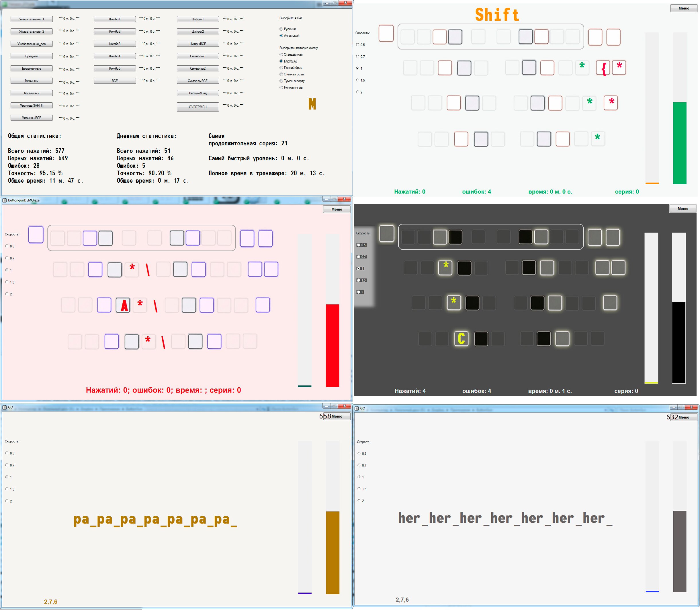Click the pa_pa_pa typing text line
700x615 pixels.
point(155,520)
